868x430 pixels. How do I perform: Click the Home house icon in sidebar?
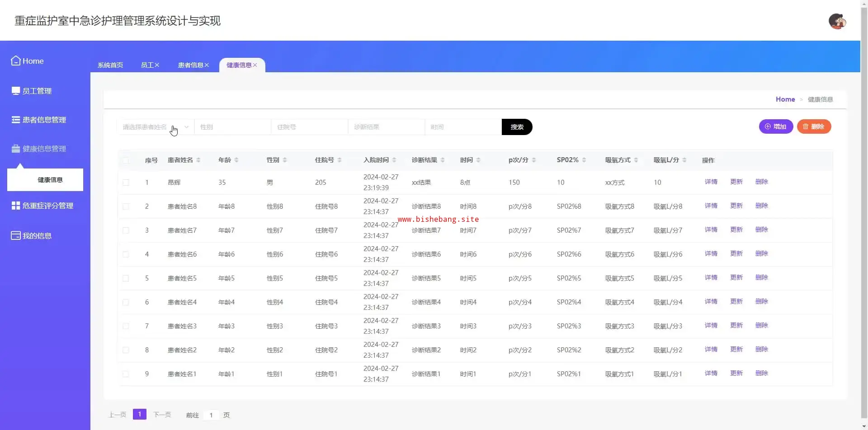click(x=16, y=61)
